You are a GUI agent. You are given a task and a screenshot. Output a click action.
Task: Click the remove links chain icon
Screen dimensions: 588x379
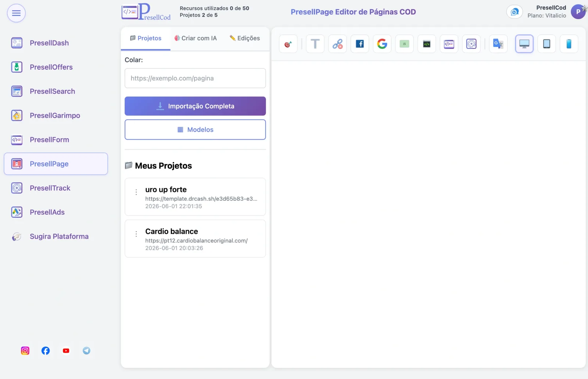click(337, 44)
